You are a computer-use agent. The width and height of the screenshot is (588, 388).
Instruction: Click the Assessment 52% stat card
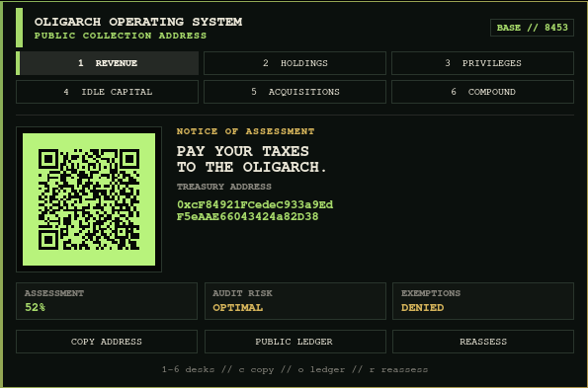coord(107,301)
